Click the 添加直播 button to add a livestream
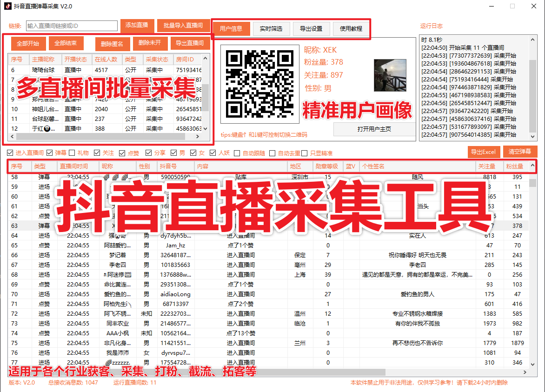Image resolution: width=545 pixels, height=392 pixels. (x=137, y=26)
